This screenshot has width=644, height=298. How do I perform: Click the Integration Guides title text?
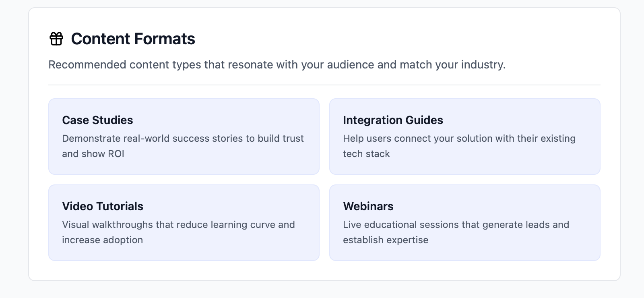pos(393,120)
